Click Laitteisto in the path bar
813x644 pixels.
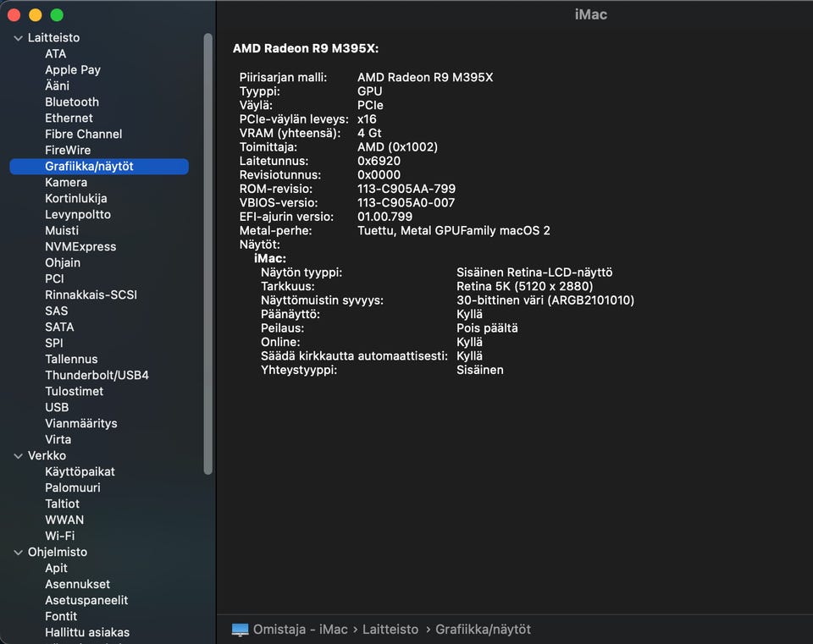coord(390,630)
